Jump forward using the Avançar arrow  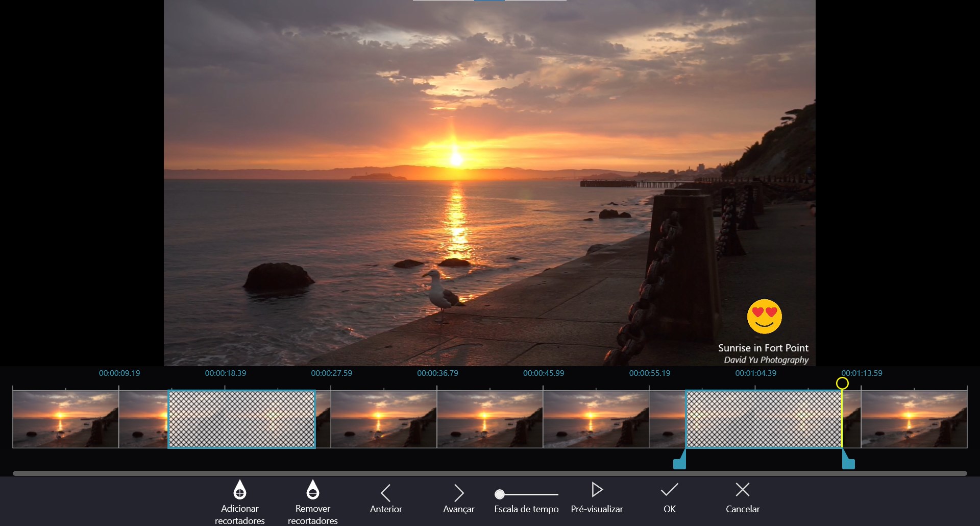click(x=459, y=493)
